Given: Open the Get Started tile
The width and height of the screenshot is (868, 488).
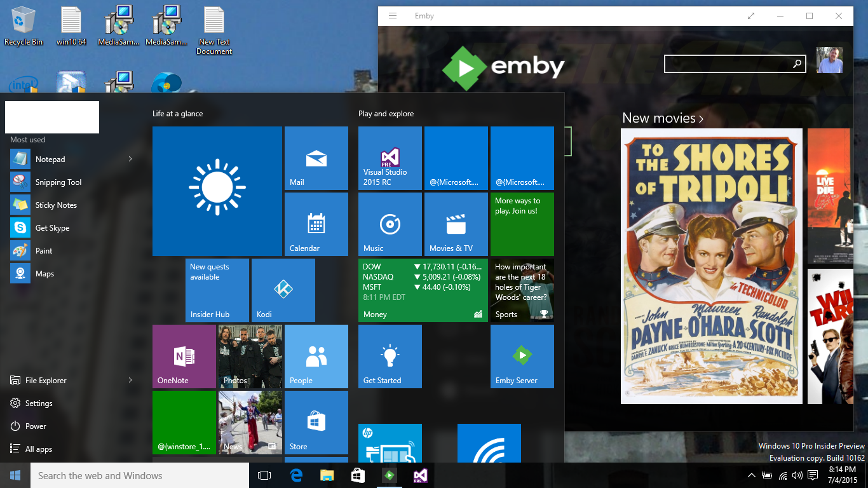Looking at the screenshot, I should tap(390, 356).
